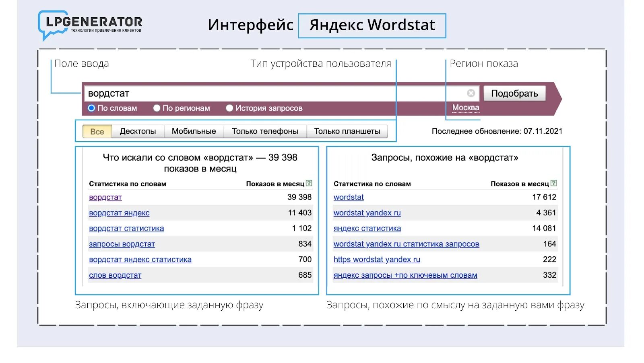Open the слов вордстат link

click(x=115, y=275)
